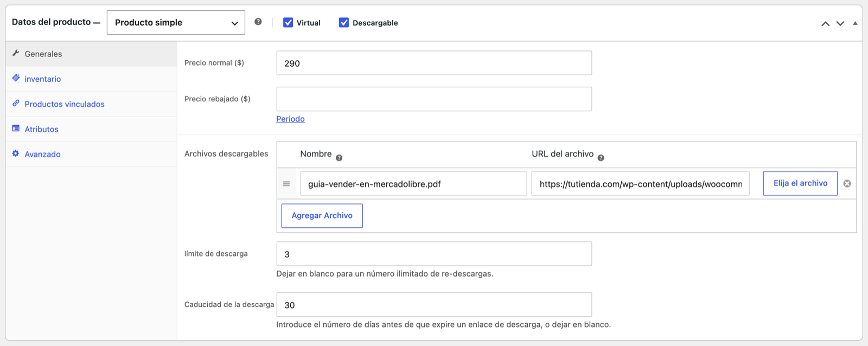Uncheck the Virtual checkbox
Image resolution: width=868 pixels, height=346 pixels.
(x=288, y=22)
